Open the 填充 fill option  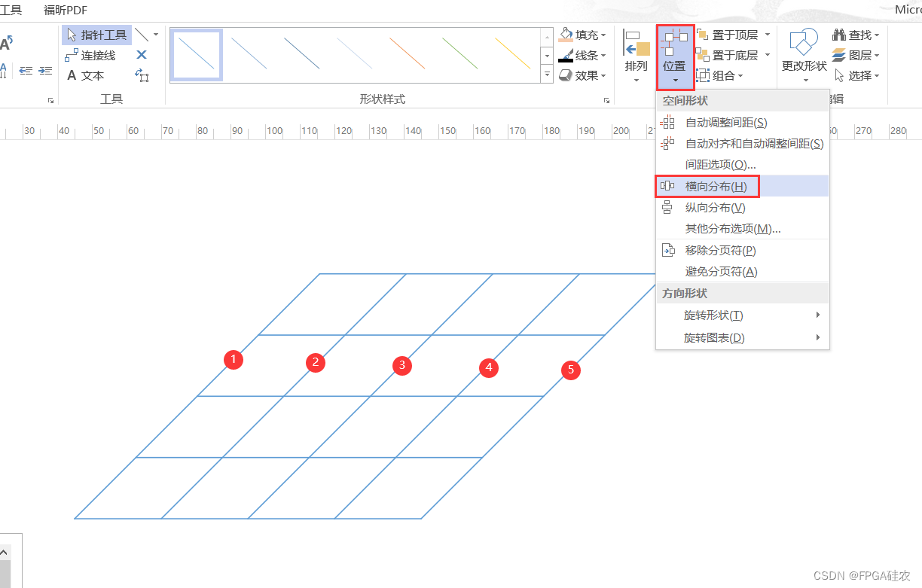(583, 35)
